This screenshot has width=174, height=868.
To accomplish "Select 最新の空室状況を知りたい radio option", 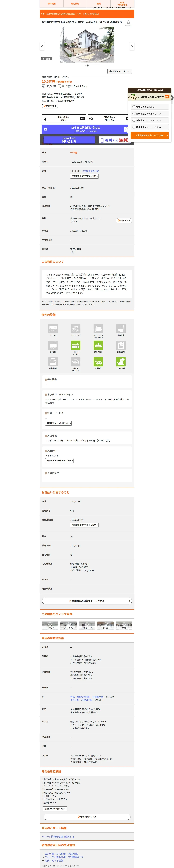I will pyautogui.click(x=150, y=114).
